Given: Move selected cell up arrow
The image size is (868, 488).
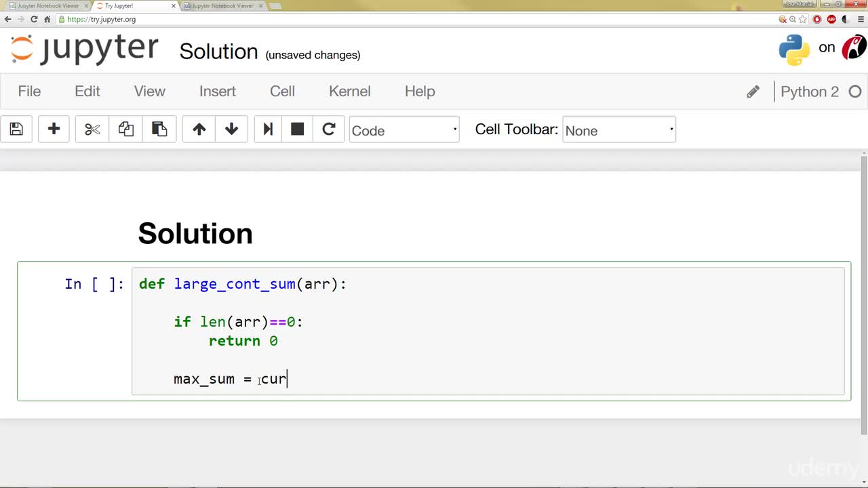Looking at the screenshot, I should 199,129.
